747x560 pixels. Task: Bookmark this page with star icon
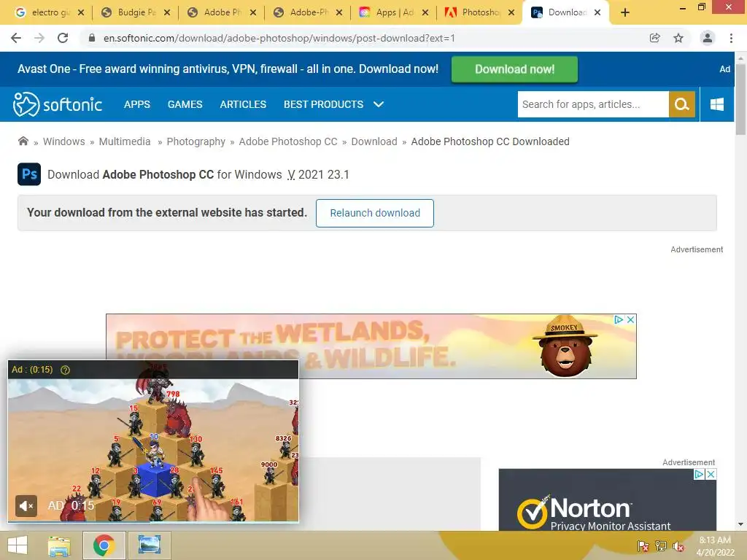coord(678,38)
